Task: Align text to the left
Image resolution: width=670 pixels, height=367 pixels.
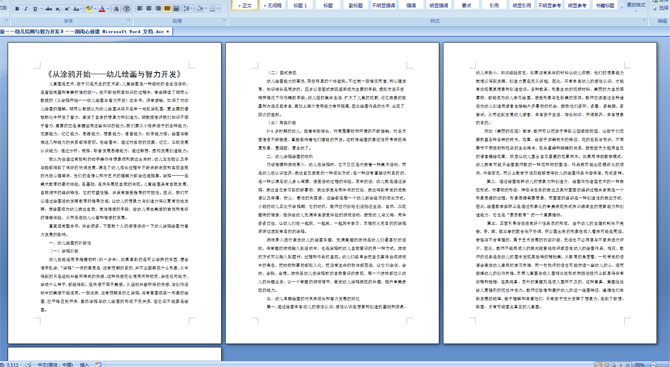Action: [139, 8]
